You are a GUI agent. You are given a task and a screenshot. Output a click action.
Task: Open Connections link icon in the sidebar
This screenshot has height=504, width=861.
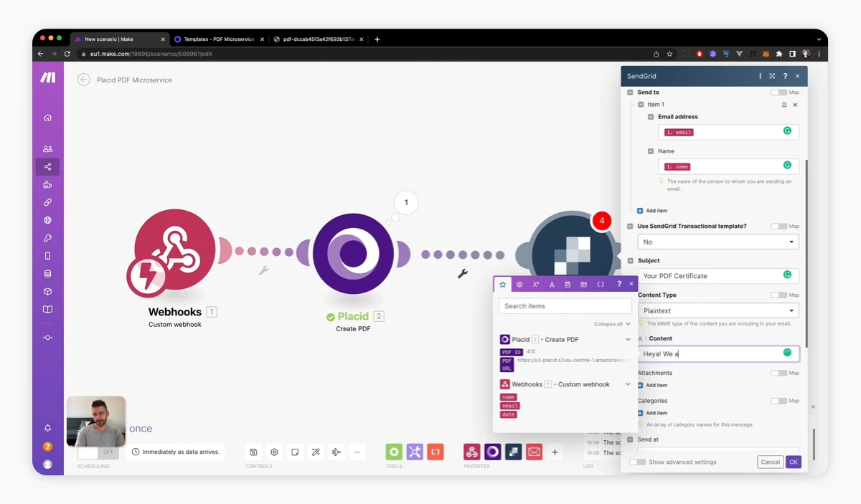click(x=47, y=202)
